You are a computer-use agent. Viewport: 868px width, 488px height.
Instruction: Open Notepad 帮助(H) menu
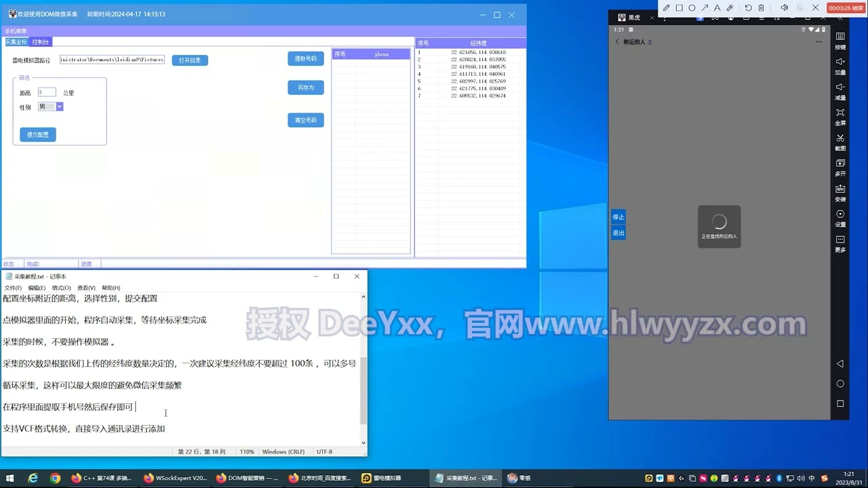click(x=111, y=288)
